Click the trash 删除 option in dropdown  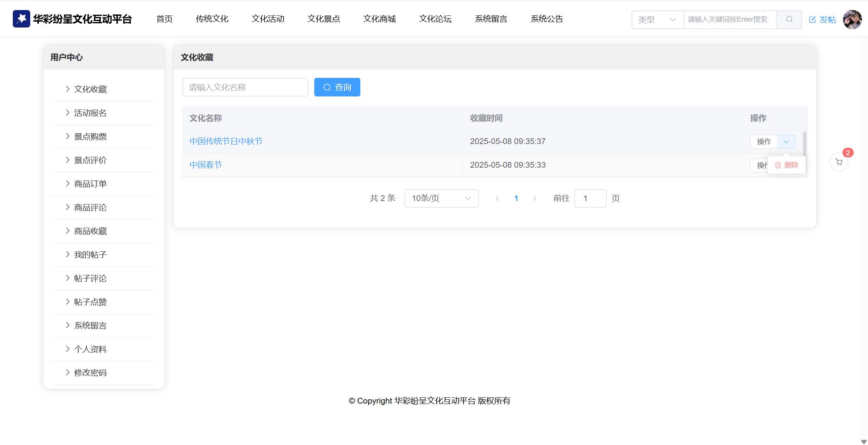pos(787,165)
